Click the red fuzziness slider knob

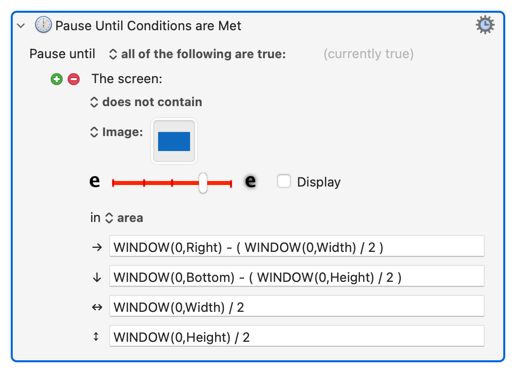[x=203, y=183]
